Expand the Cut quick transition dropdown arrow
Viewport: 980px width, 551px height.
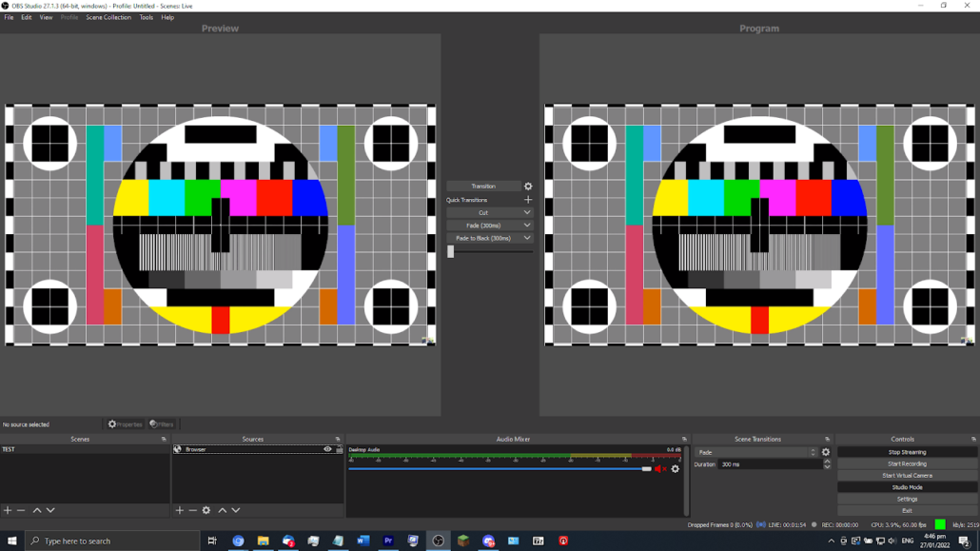[527, 212]
